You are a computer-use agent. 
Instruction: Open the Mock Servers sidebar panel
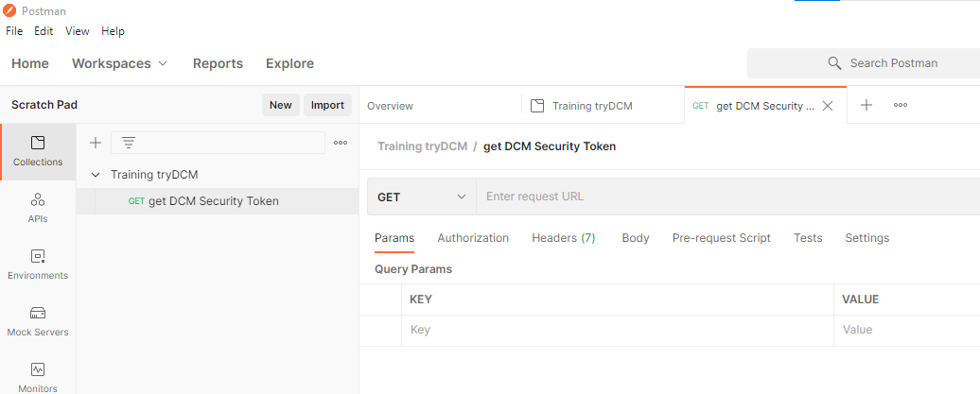point(38,321)
